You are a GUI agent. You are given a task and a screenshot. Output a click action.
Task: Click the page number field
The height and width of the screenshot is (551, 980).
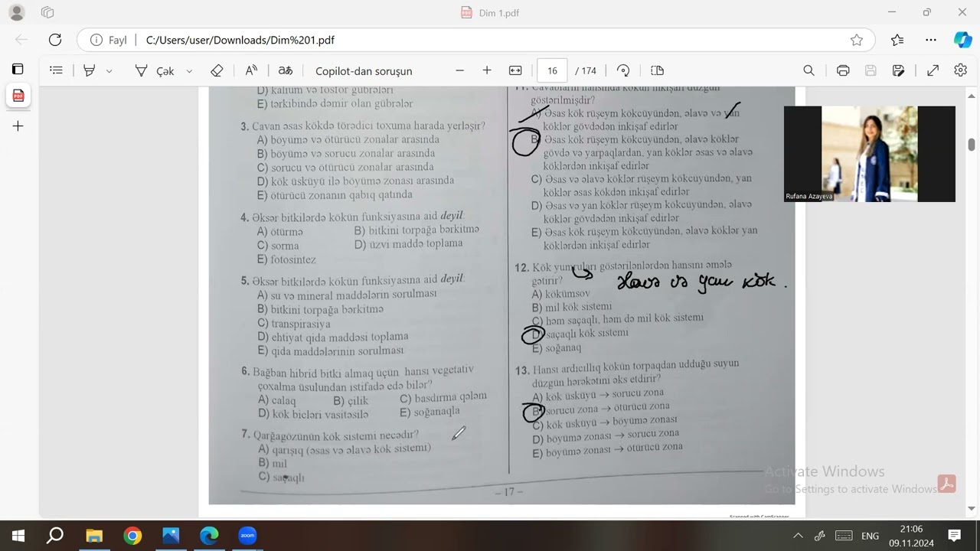coord(552,70)
